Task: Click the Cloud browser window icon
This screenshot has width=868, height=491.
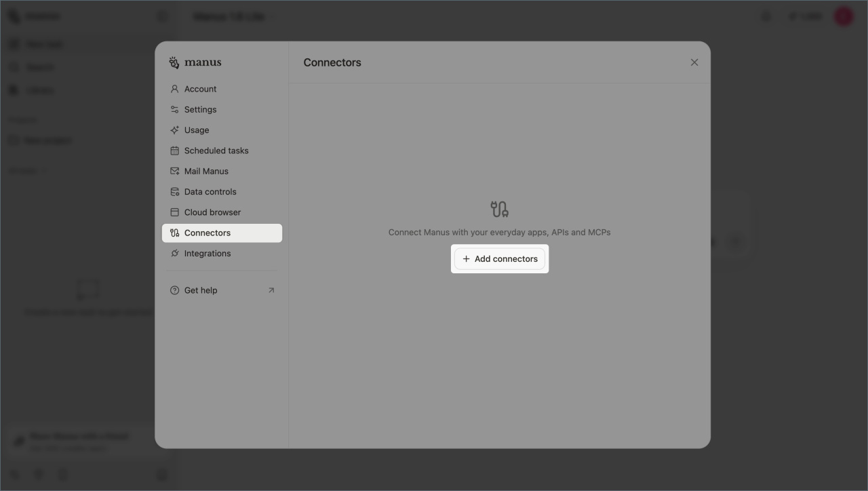Action: click(174, 212)
